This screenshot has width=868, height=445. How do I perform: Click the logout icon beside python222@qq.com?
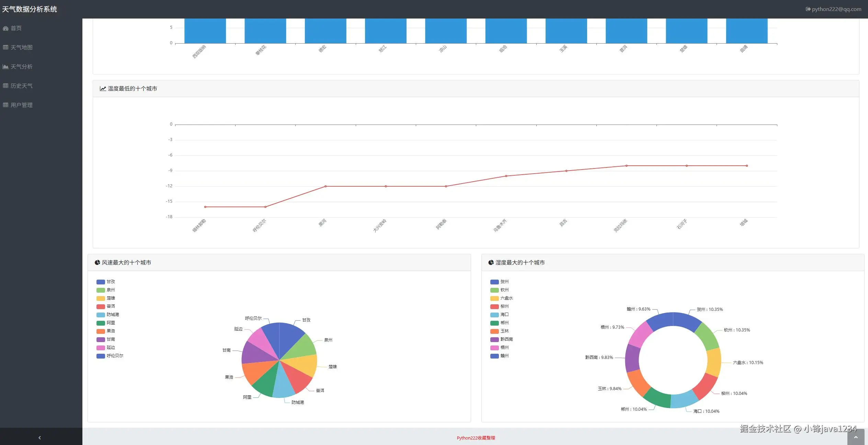click(x=808, y=9)
